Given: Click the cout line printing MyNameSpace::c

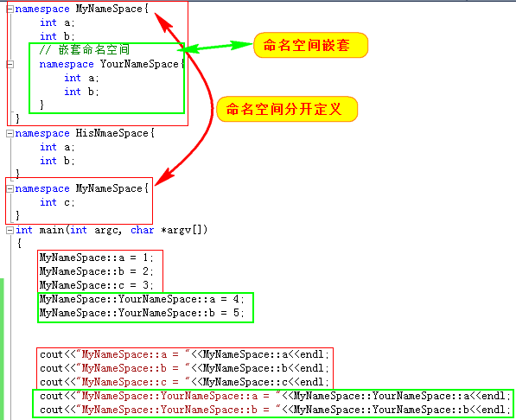Looking at the screenshot, I should click(x=184, y=382).
